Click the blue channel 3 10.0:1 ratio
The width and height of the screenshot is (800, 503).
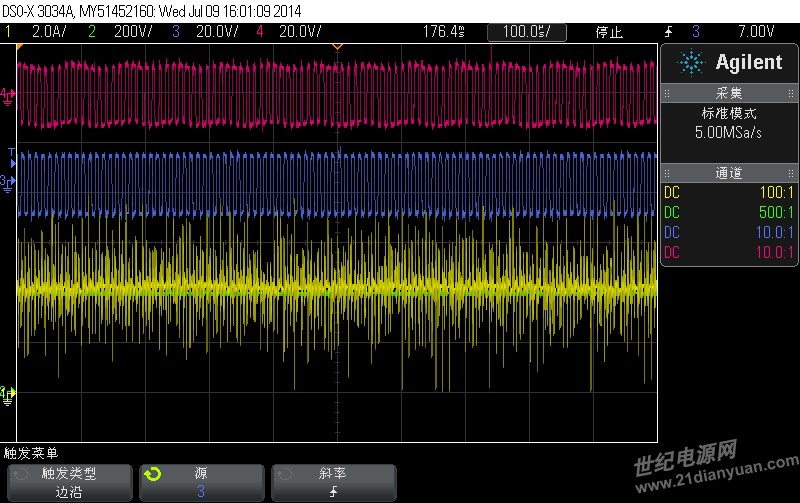click(774, 233)
